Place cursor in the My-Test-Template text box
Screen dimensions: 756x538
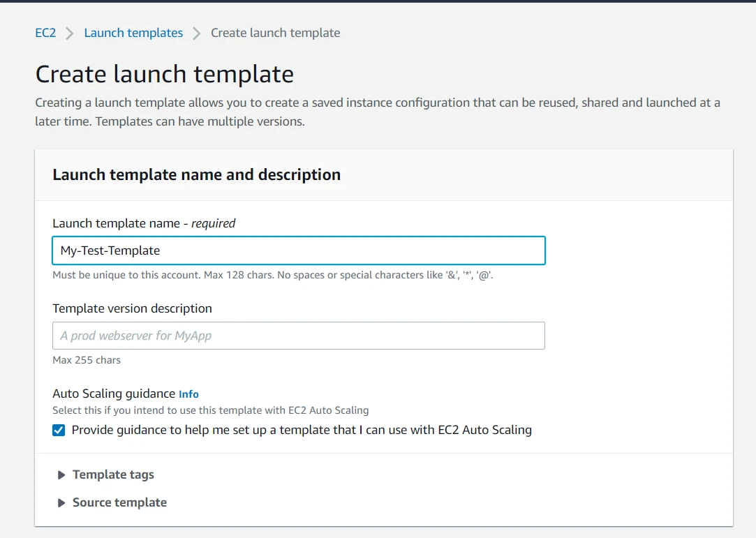coord(298,250)
